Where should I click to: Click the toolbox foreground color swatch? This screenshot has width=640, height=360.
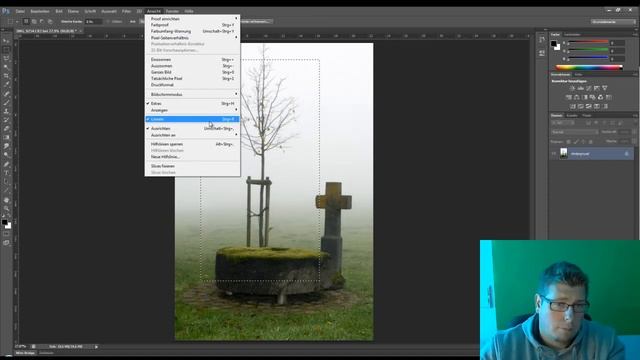click(x=4, y=222)
